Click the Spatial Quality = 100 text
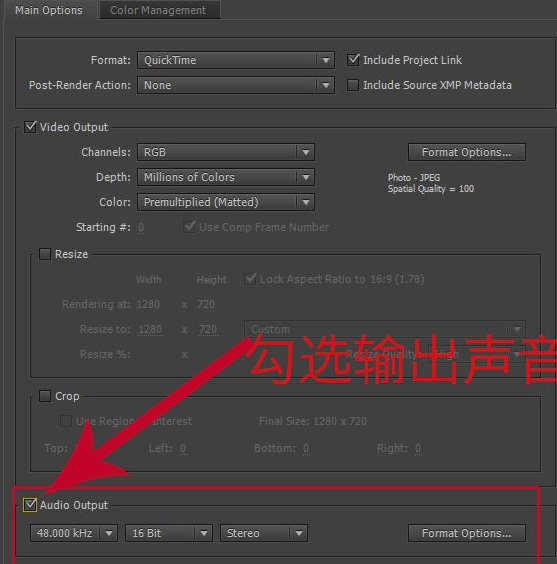 tap(431, 189)
